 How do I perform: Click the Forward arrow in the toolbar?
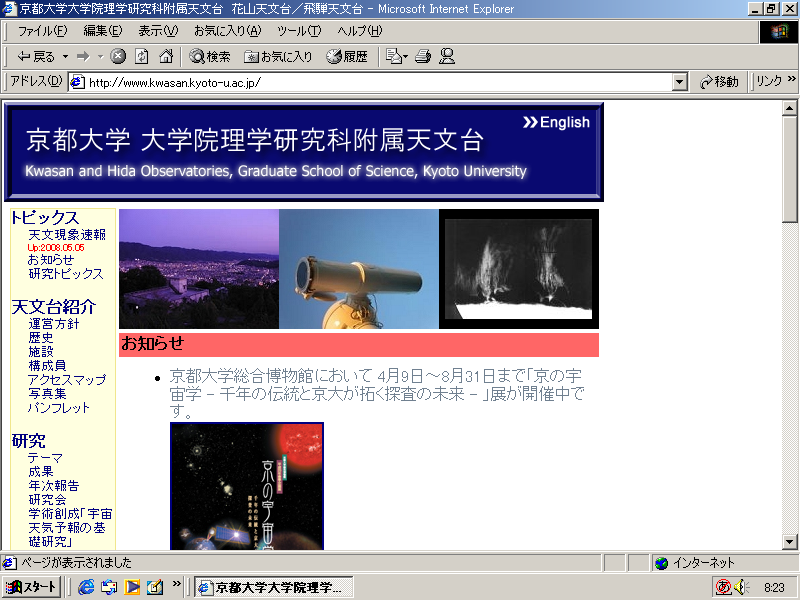[x=83, y=57]
